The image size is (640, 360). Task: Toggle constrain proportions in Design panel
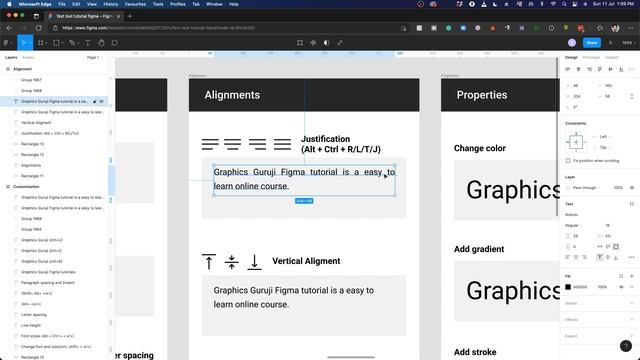[x=631, y=96]
